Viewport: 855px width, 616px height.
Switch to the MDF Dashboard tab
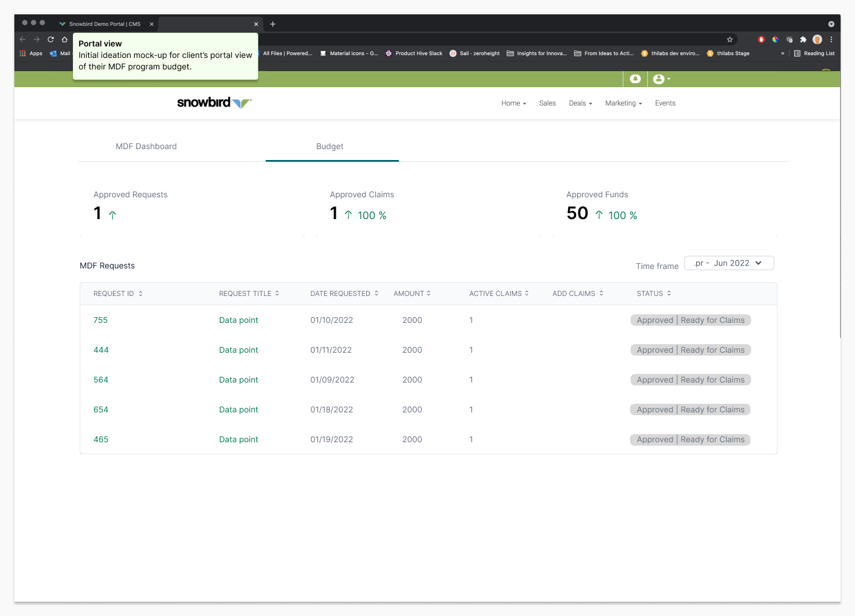(146, 147)
